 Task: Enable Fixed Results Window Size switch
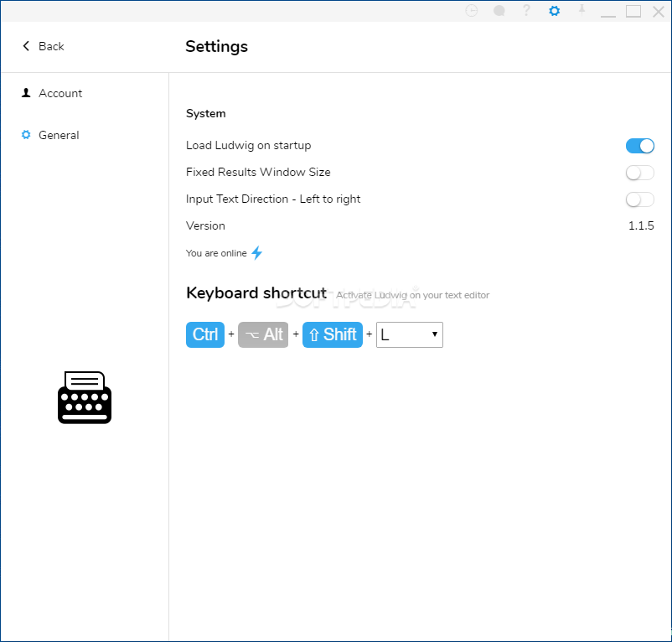coord(639,173)
